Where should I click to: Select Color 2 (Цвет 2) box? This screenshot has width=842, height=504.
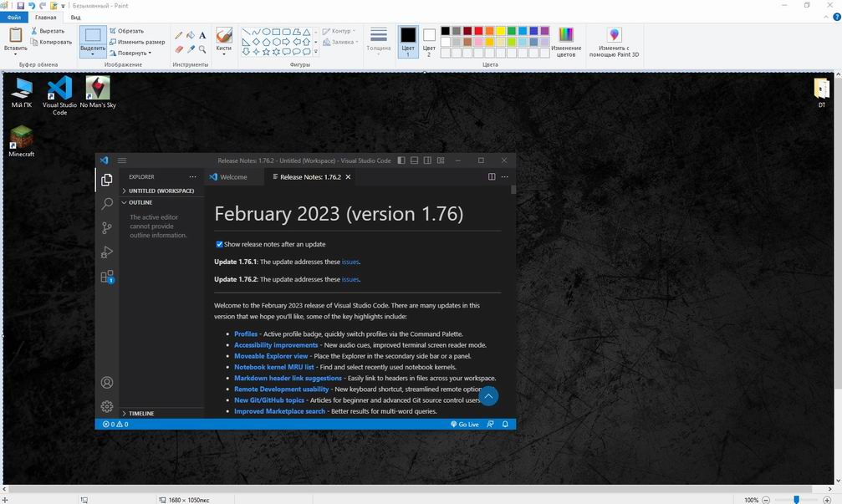click(x=429, y=41)
